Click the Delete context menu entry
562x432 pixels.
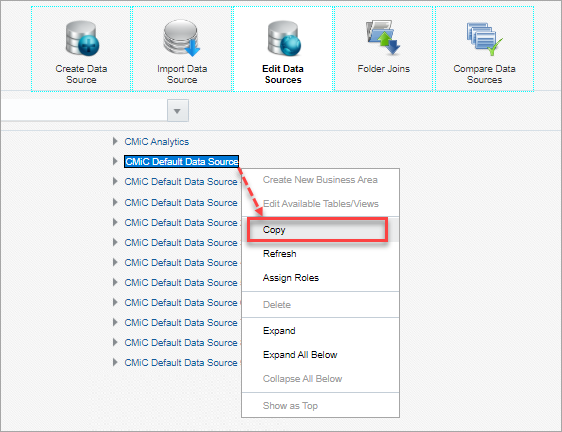(320, 305)
